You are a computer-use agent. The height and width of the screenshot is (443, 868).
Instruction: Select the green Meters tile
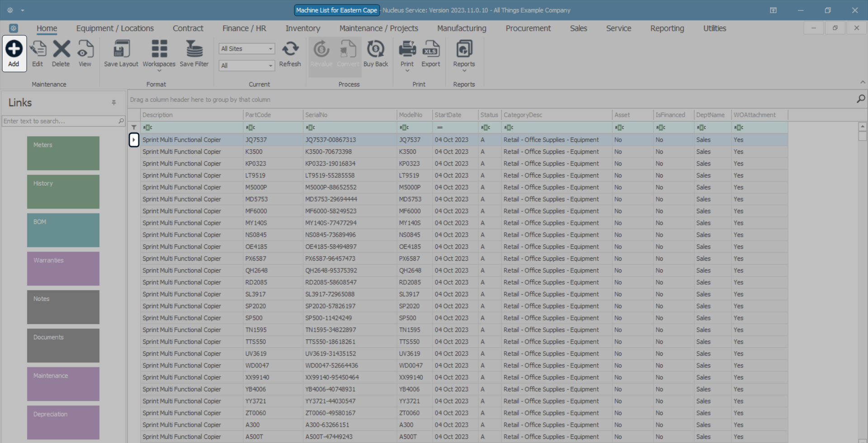click(x=63, y=153)
